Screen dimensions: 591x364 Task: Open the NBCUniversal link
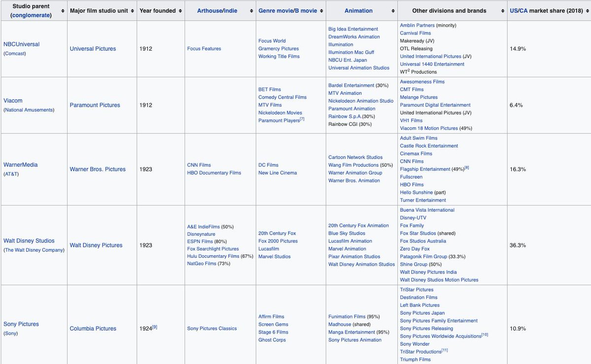pos(21,44)
